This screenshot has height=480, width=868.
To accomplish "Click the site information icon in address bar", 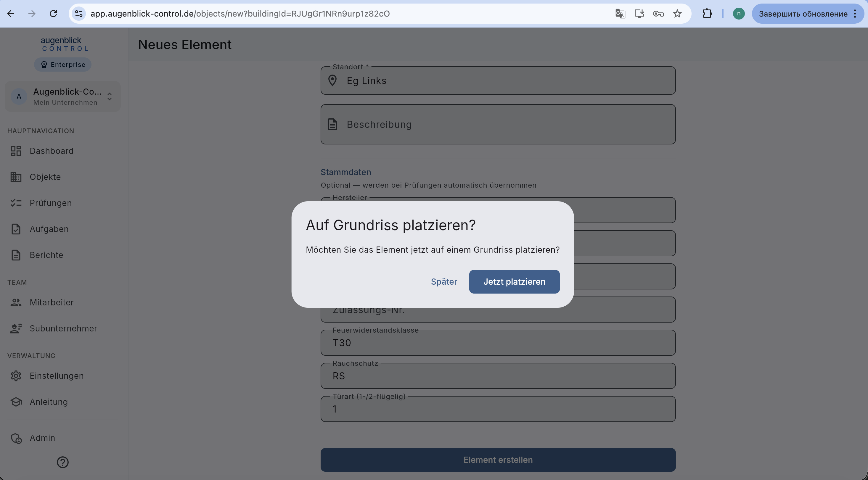I will (78, 14).
